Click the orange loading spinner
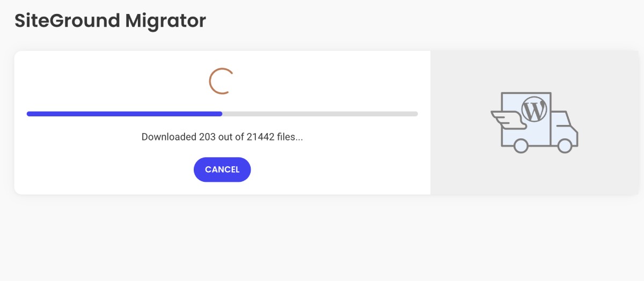The width and height of the screenshot is (644, 281). click(x=220, y=82)
